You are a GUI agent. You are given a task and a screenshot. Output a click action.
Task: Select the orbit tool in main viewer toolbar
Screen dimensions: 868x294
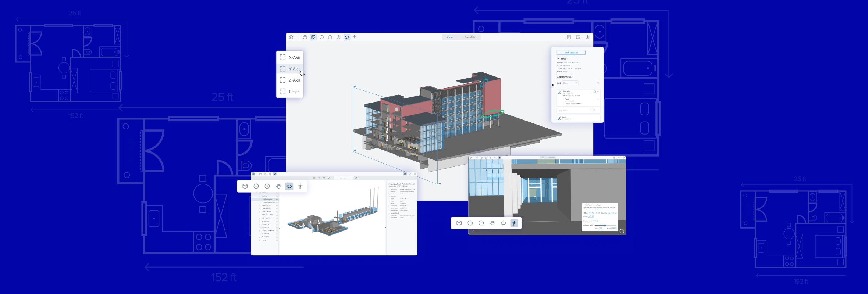[x=347, y=37]
